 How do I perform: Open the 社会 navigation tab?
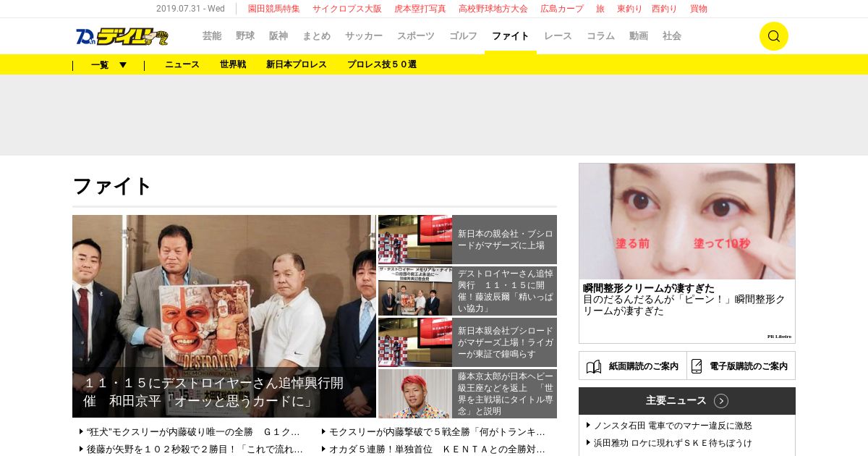tap(672, 36)
